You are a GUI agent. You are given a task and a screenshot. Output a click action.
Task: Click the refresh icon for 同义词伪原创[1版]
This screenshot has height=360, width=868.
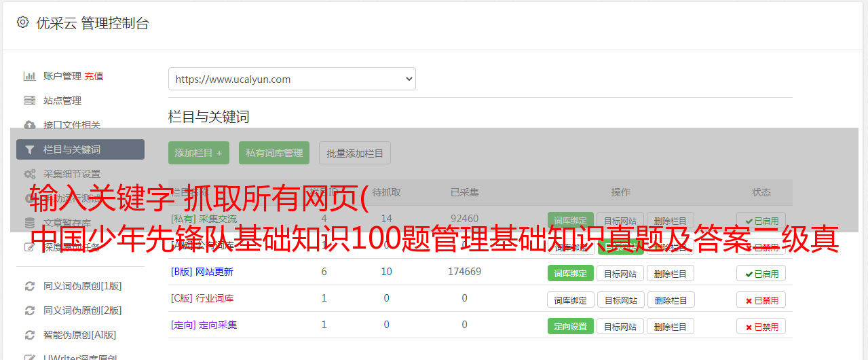pyautogui.click(x=29, y=286)
